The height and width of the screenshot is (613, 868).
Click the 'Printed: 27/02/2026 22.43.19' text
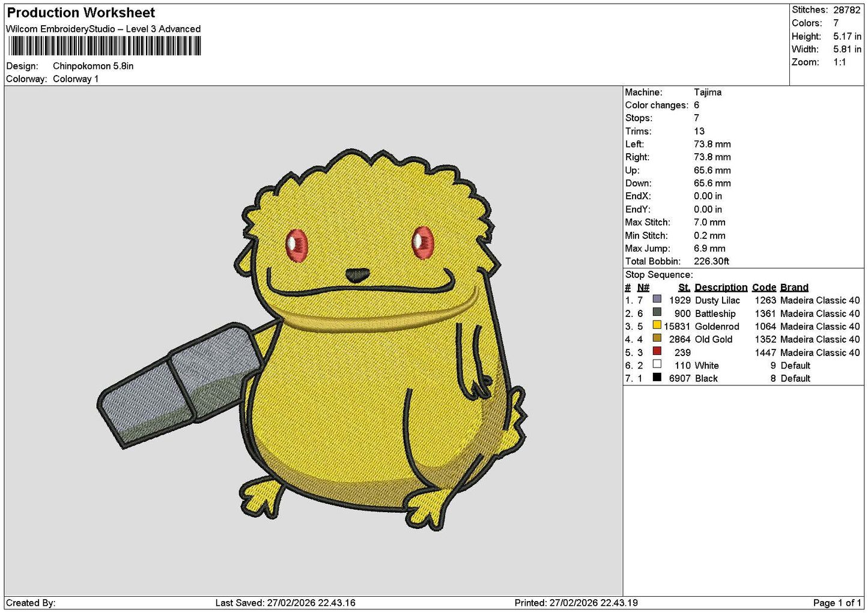click(576, 603)
